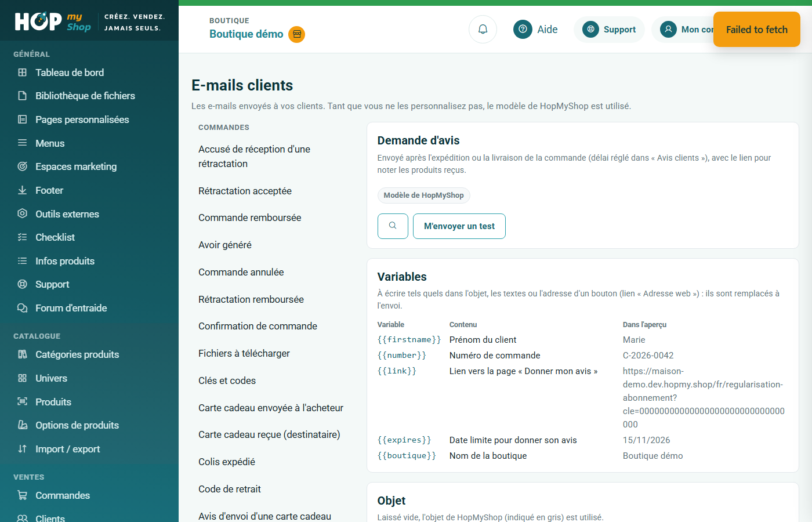Click the Infos produits list icon

[22, 261]
